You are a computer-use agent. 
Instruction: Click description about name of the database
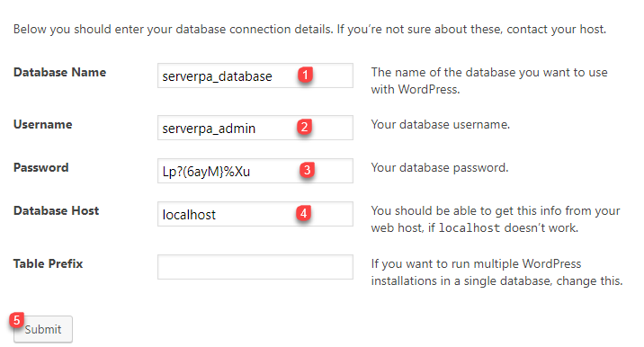pos(489,81)
